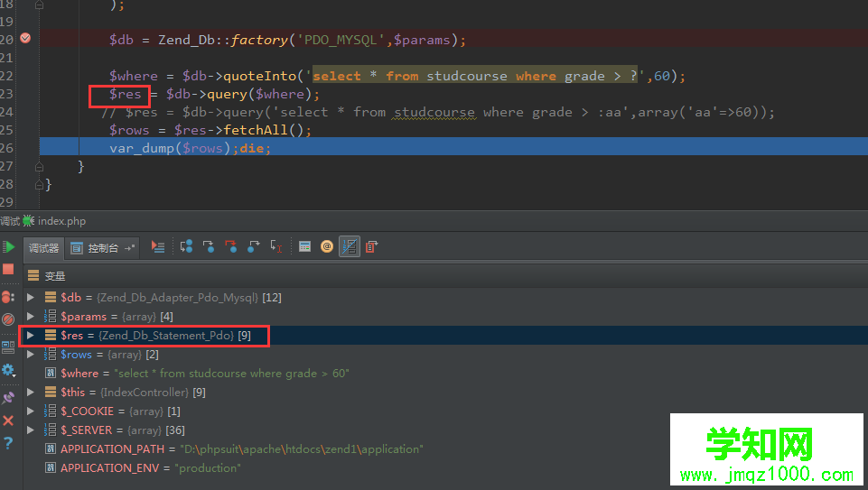The width and height of the screenshot is (868, 490).
Task: Click the Pin Tab icon in debug sidebar
Action: coord(8,398)
